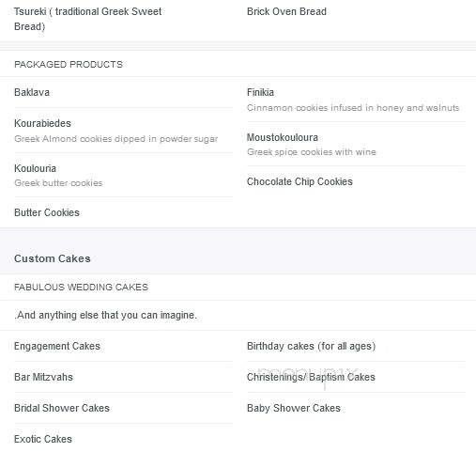Choose Butter Cookies from packaged products
The width and height of the screenshot is (476, 452).
pyautogui.click(x=47, y=212)
